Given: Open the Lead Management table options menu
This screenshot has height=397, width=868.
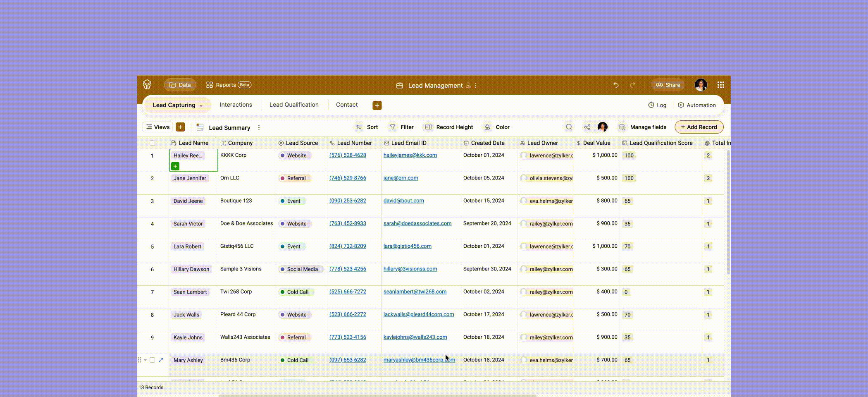Looking at the screenshot, I should tap(476, 85).
